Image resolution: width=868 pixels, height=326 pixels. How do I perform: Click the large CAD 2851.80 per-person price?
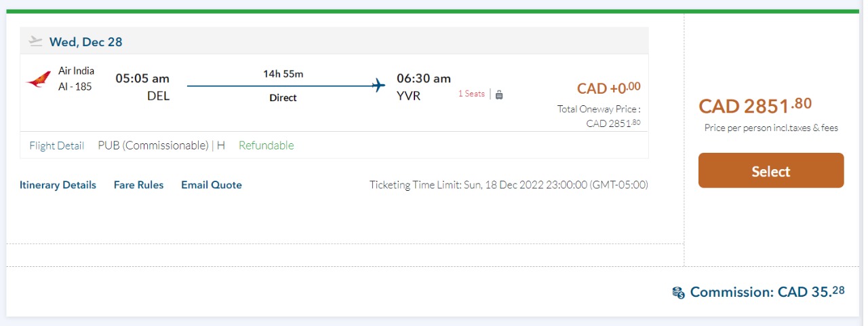pos(755,107)
